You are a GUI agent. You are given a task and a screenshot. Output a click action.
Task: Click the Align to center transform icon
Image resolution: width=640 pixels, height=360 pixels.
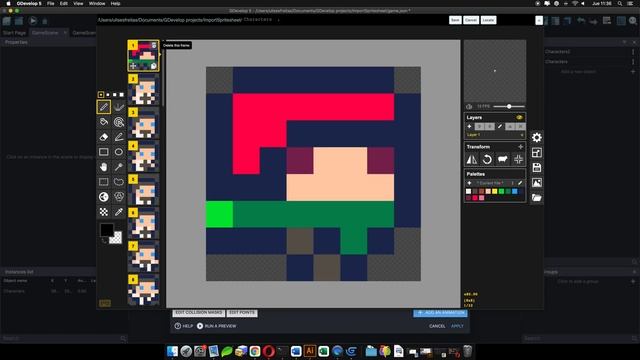pos(518,160)
